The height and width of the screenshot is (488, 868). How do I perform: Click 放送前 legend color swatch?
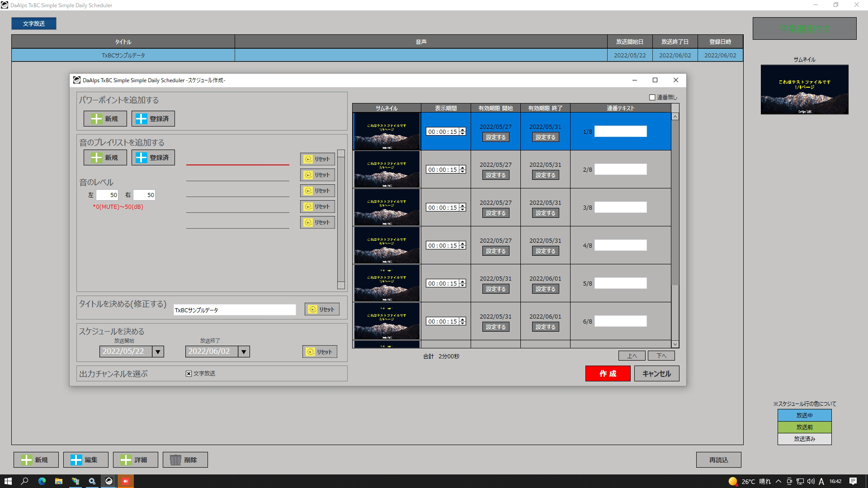(804, 427)
